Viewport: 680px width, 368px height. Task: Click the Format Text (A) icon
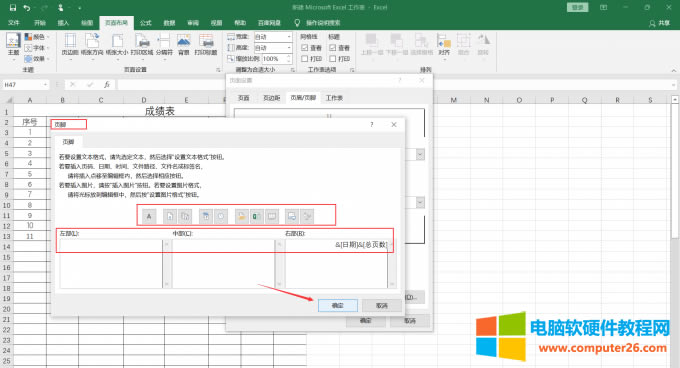coord(149,216)
